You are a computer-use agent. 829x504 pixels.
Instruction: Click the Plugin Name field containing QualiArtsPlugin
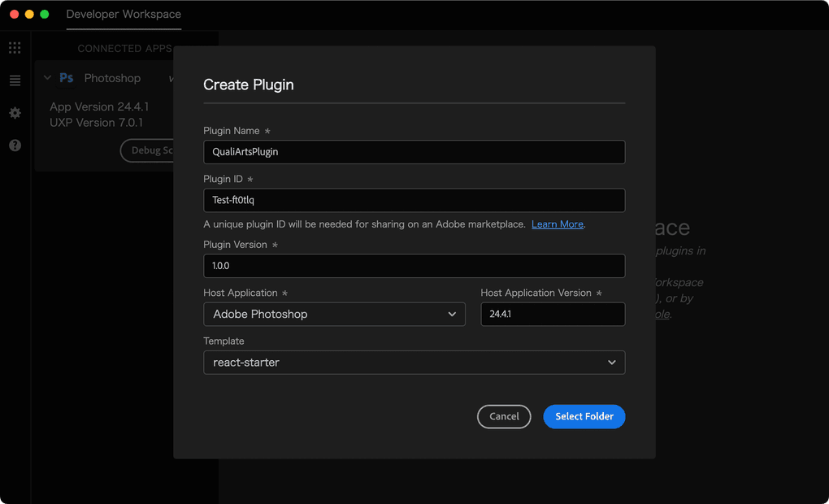tap(414, 152)
